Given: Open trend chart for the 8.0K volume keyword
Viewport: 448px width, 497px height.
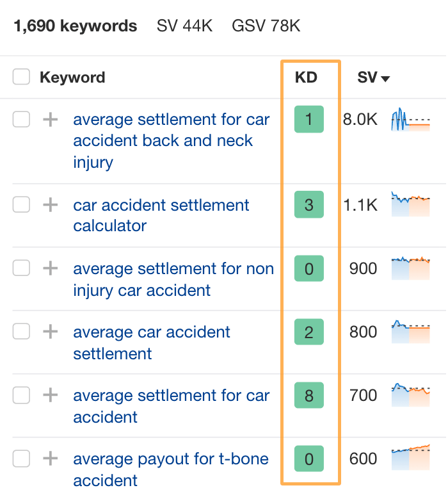Looking at the screenshot, I should click(x=410, y=120).
